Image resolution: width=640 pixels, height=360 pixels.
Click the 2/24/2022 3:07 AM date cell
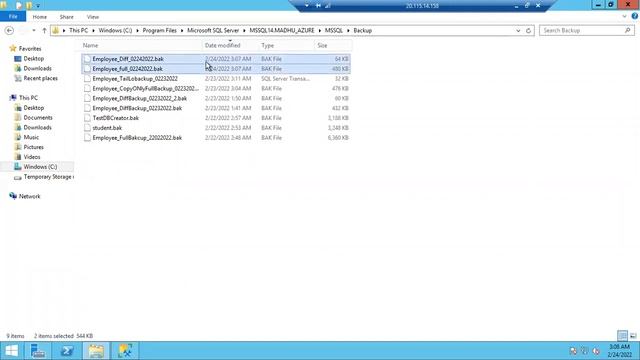tap(228, 59)
